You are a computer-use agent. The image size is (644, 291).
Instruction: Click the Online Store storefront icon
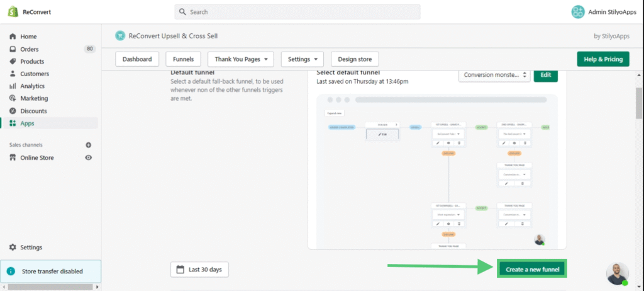pyautogui.click(x=13, y=157)
